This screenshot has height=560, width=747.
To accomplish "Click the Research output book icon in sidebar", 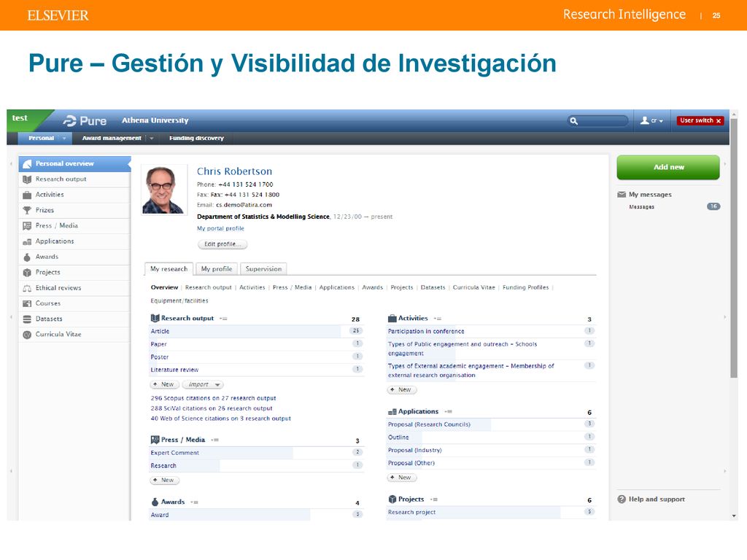I will (27, 179).
